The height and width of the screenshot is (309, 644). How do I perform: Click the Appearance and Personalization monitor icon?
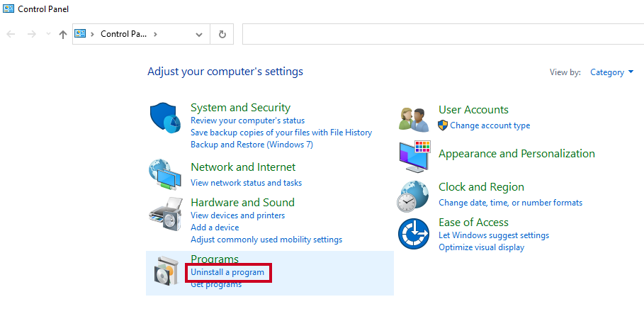point(414,156)
